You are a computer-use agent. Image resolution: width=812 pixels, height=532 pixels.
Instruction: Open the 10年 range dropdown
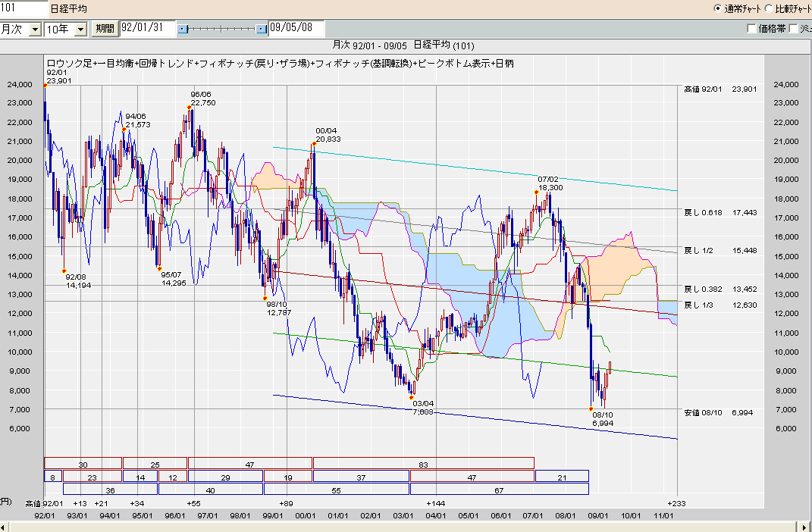click(x=80, y=29)
